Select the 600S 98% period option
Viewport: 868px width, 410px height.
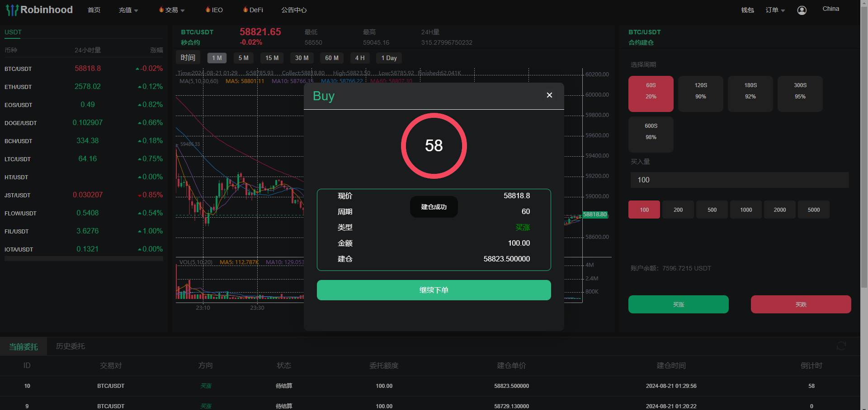click(x=651, y=135)
